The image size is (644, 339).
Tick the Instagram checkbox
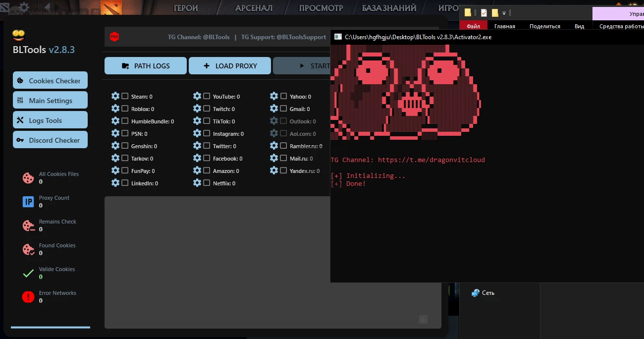207,133
